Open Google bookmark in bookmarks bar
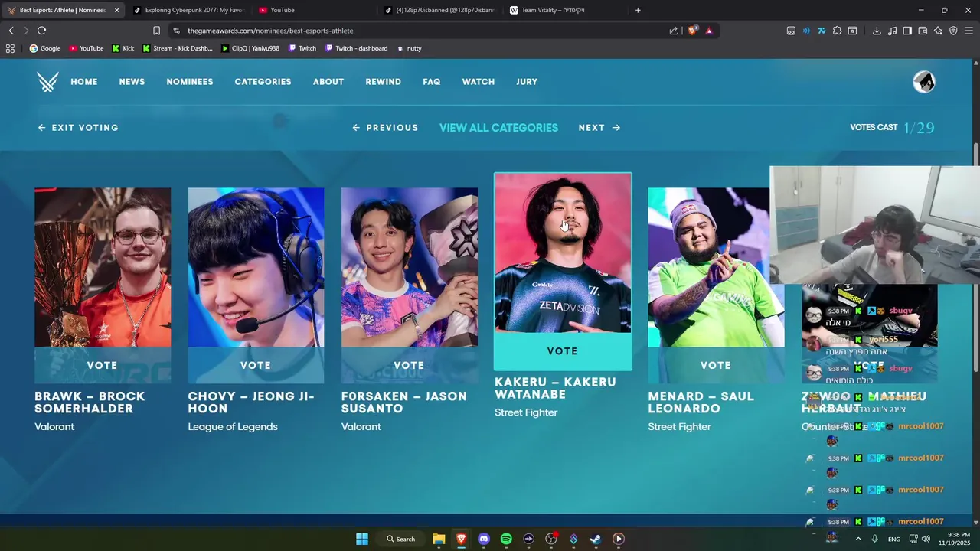The width and height of the screenshot is (980, 551). pyautogui.click(x=44, y=48)
